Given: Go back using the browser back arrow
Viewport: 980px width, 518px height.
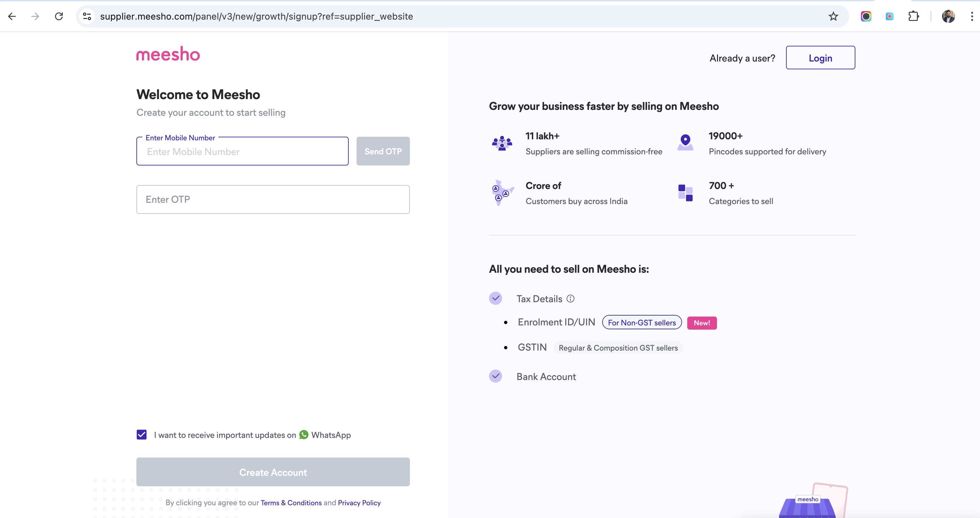Looking at the screenshot, I should click(x=12, y=16).
